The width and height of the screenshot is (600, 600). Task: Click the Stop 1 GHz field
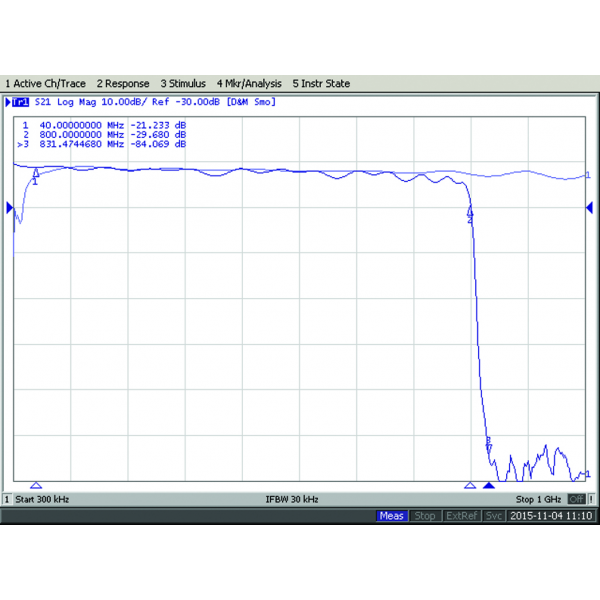point(538,498)
